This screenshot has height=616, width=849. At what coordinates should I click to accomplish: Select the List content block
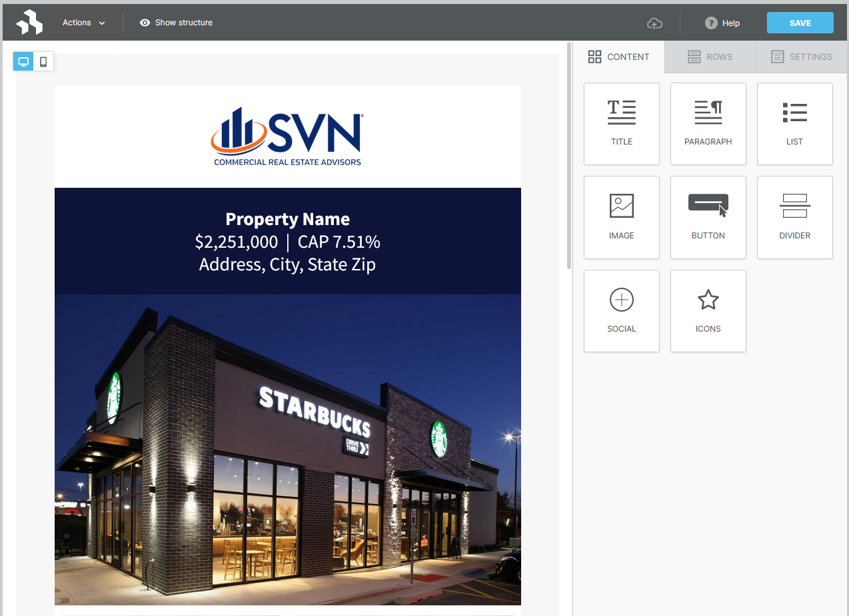(795, 124)
